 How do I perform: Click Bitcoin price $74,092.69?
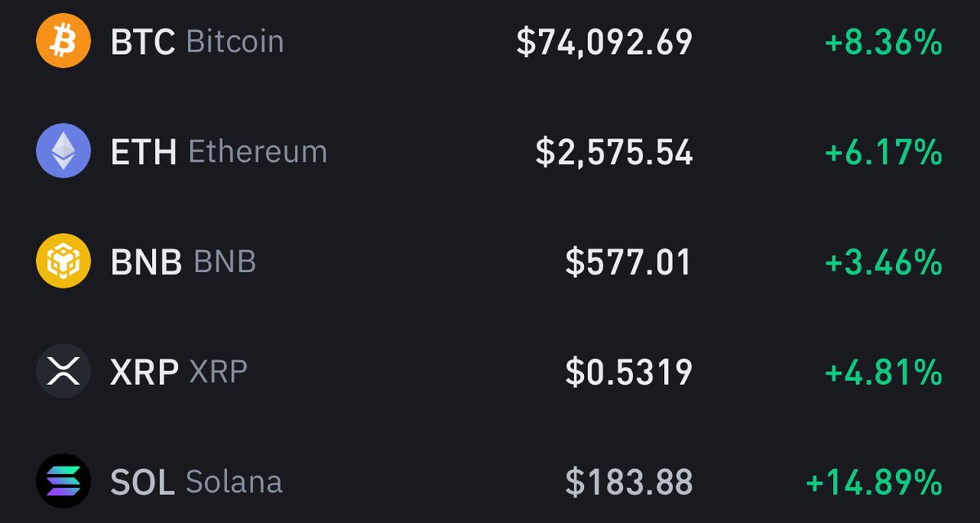pos(604,43)
